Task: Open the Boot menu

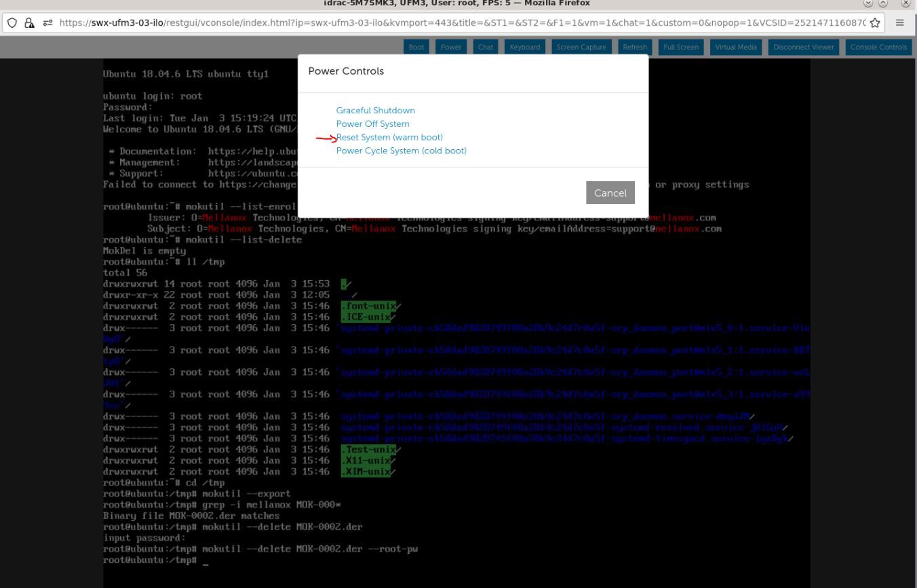Action: [x=416, y=47]
